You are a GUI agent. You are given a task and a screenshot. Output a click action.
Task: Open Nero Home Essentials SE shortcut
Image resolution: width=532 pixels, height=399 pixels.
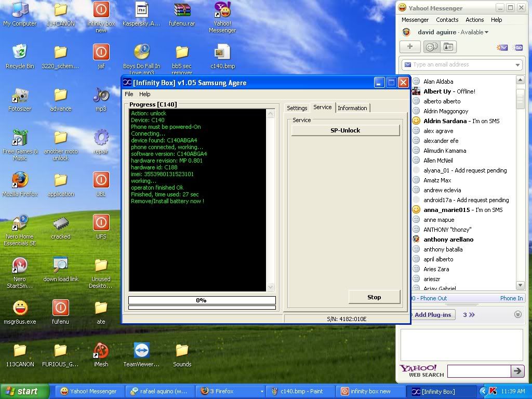[x=20, y=230]
